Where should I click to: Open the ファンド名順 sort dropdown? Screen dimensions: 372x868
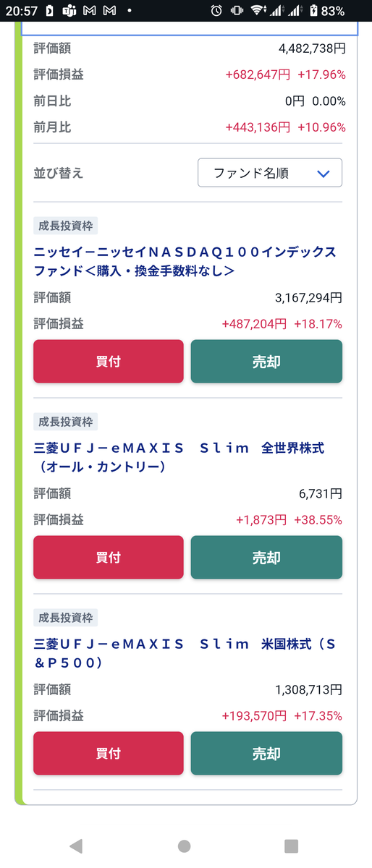[x=270, y=173]
